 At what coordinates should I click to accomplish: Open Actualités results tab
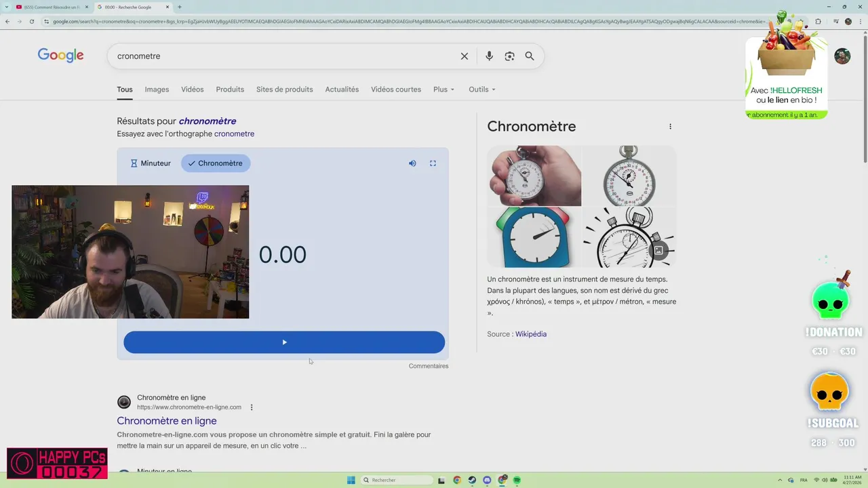pos(342,89)
